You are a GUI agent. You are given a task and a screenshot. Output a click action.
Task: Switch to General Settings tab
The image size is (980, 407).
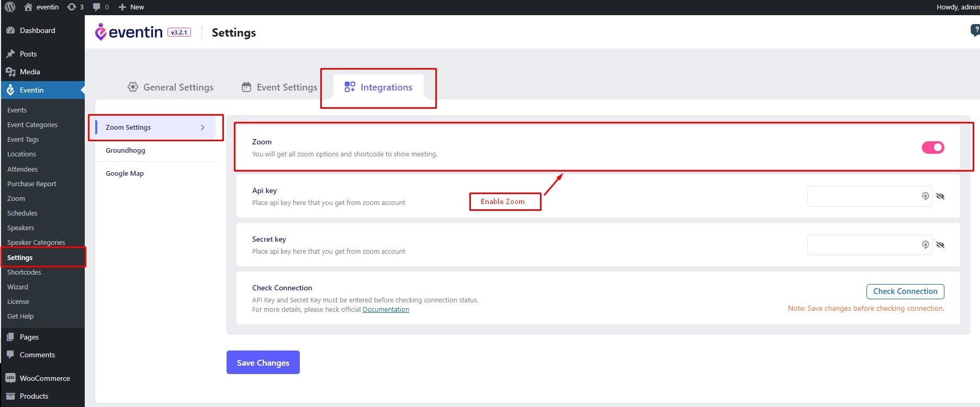point(171,87)
